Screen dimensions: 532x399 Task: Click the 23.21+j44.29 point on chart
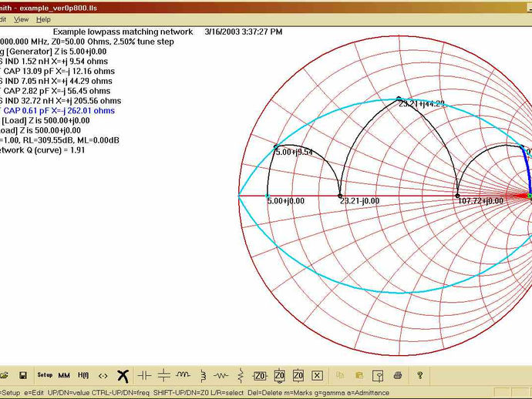click(399, 99)
